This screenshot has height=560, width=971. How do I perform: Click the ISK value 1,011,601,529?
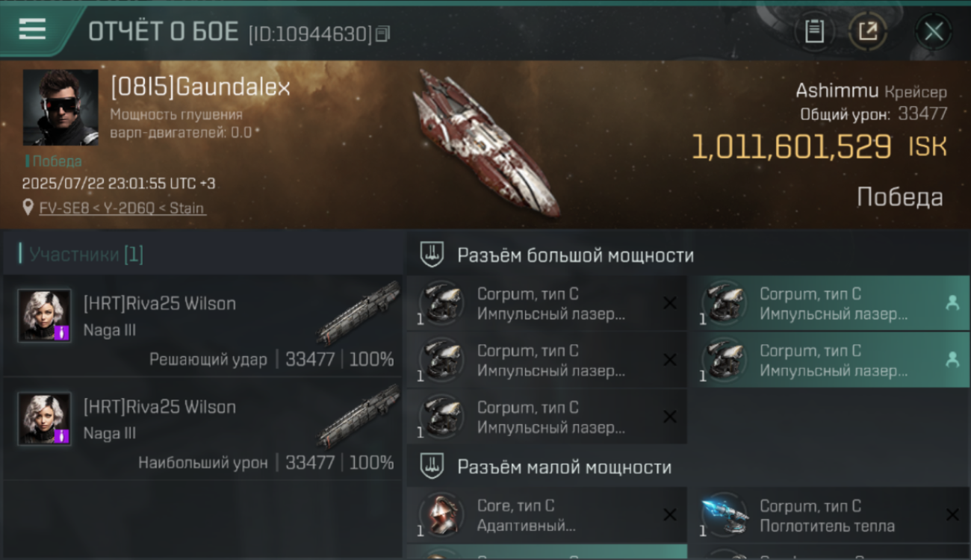pyautogui.click(x=791, y=147)
